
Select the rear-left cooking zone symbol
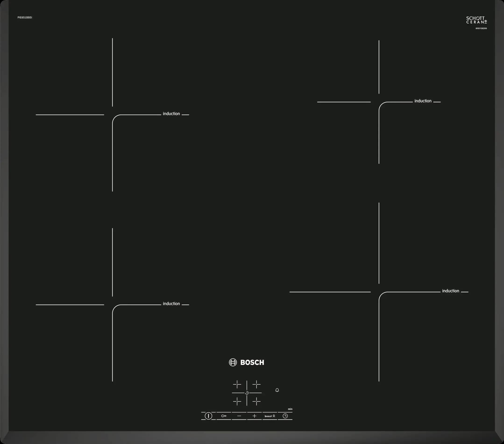pyautogui.click(x=237, y=384)
